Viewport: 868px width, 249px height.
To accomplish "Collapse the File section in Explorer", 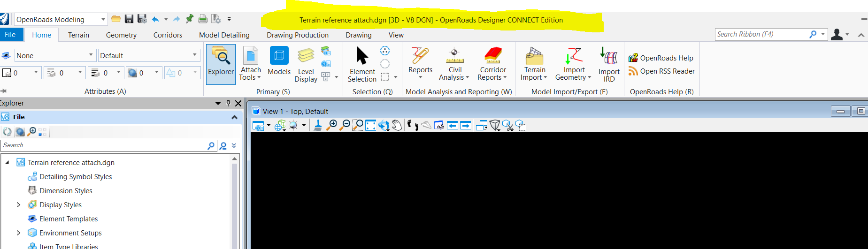I will point(234,117).
